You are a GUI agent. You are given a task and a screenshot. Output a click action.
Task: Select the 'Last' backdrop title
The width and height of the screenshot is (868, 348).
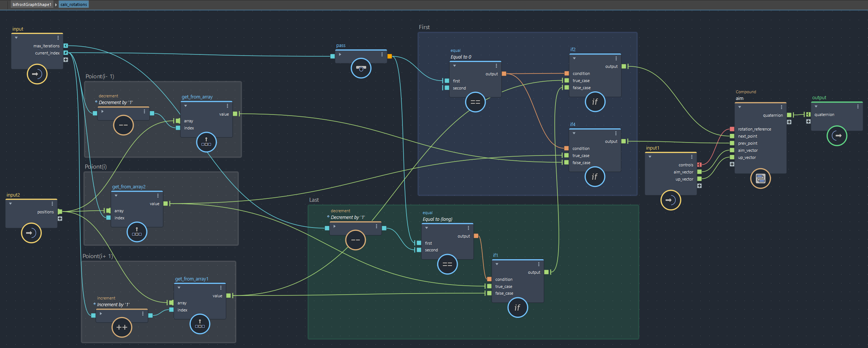[x=314, y=200]
